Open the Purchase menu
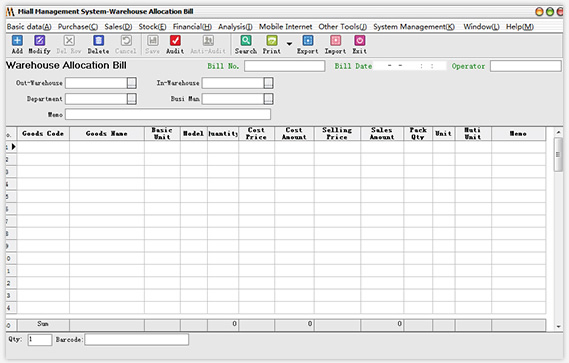Viewport: 569px width, 363px height. pyautogui.click(x=78, y=27)
